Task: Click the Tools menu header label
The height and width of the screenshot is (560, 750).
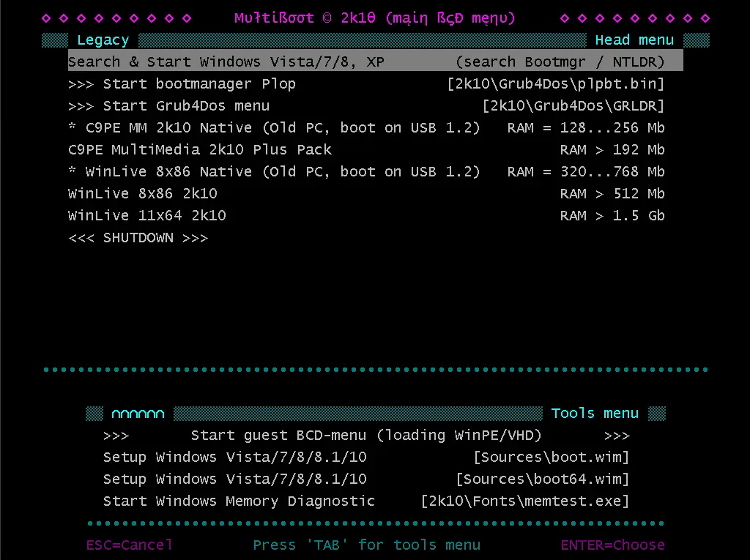Action: coord(595,413)
